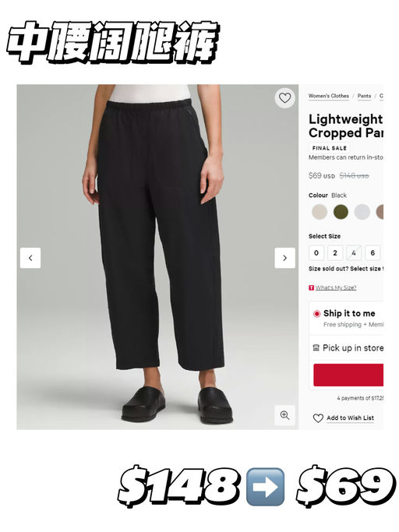Open the Women's Clothes breadcrumb

328,96
